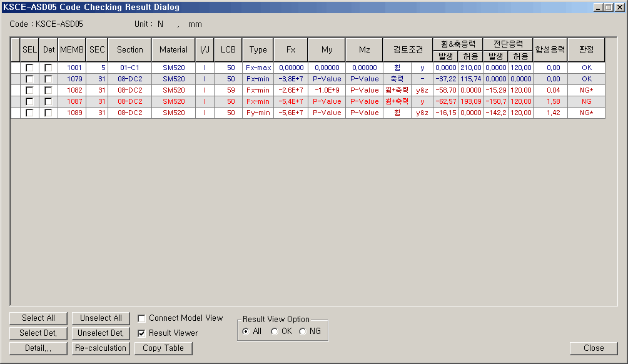Image resolution: width=628 pixels, height=364 pixels.
Task: Maximize the result dialog window
Action: [608, 8]
